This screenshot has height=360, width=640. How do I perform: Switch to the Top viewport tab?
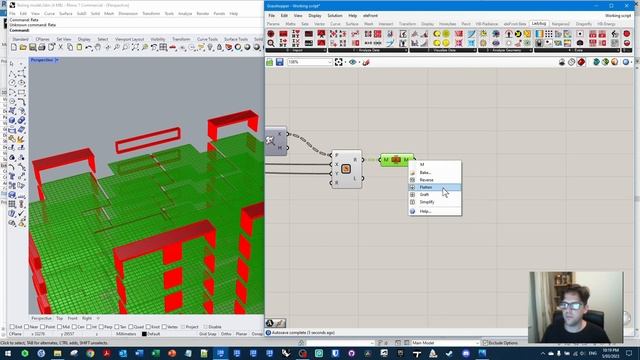point(60,318)
